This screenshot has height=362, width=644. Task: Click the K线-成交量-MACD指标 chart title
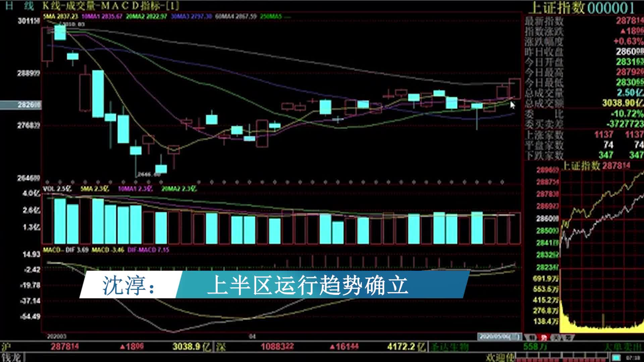[x=111, y=6]
